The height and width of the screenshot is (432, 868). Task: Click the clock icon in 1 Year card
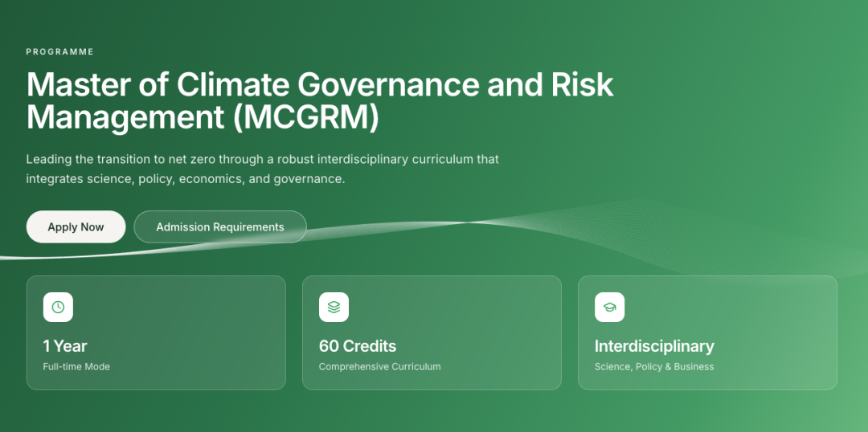coord(58,307)
